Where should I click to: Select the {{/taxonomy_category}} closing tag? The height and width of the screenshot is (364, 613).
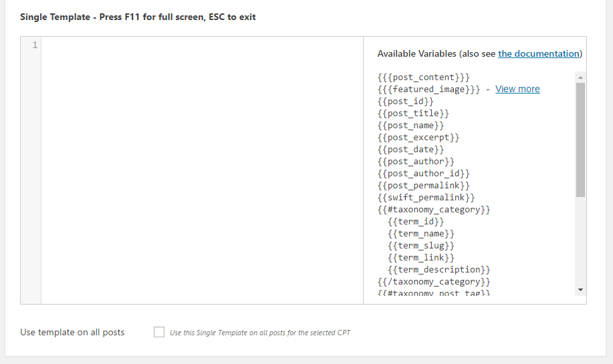pyautogui.click(x=434, y=282)
